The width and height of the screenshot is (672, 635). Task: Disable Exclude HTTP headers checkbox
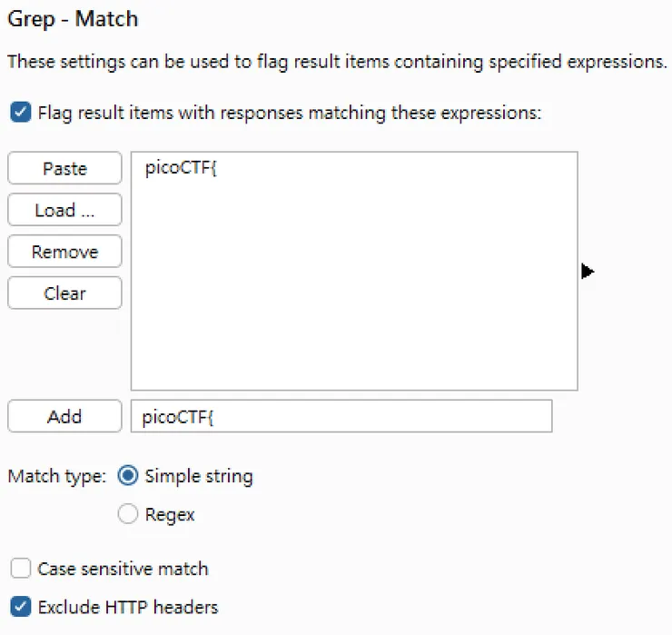pyautogui.click(x=20, y=607)
